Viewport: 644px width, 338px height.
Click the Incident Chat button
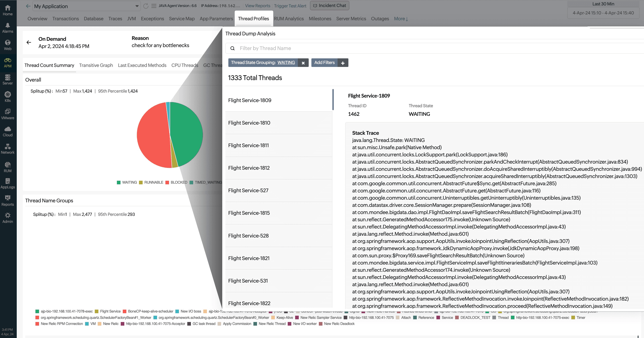[x=329, y=5]
